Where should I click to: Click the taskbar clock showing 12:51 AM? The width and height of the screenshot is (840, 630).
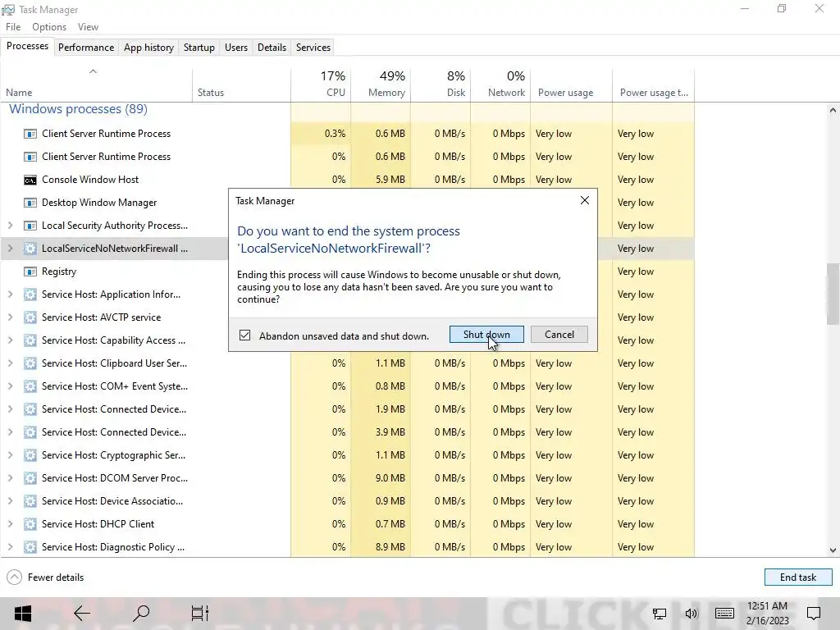click(x=768, y=614)
